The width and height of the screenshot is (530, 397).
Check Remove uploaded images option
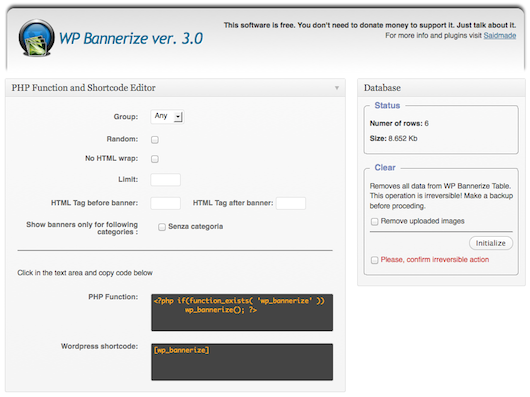point(374,221)
